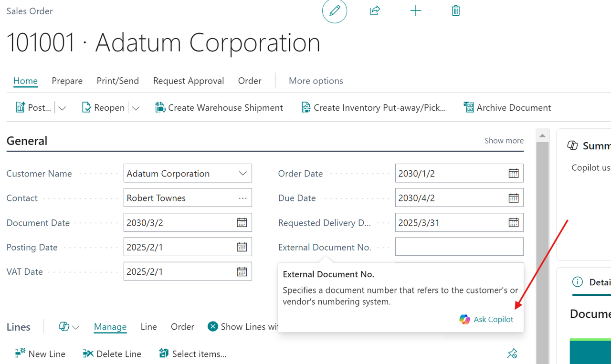
Task: Click Ask Copilot in tooltip
Action: click(486, 319)
